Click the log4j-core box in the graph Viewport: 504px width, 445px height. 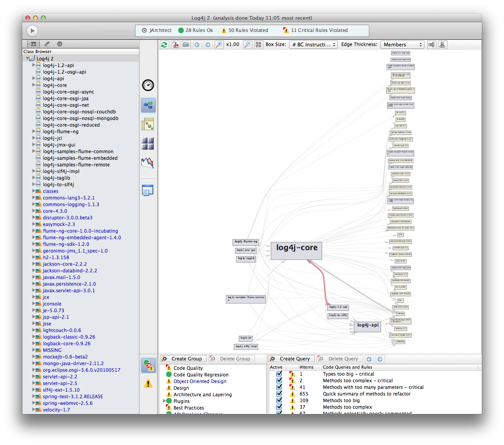tap(296, 251)
